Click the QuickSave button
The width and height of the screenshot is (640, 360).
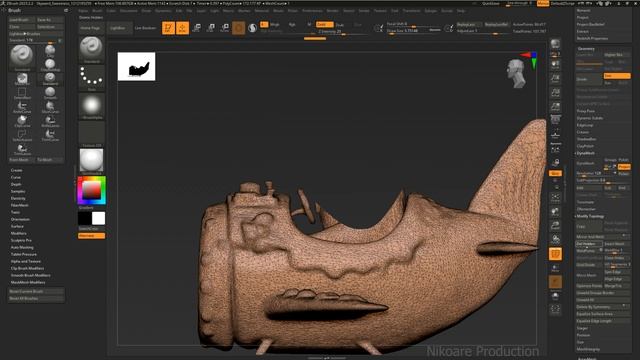coord(491,3)
